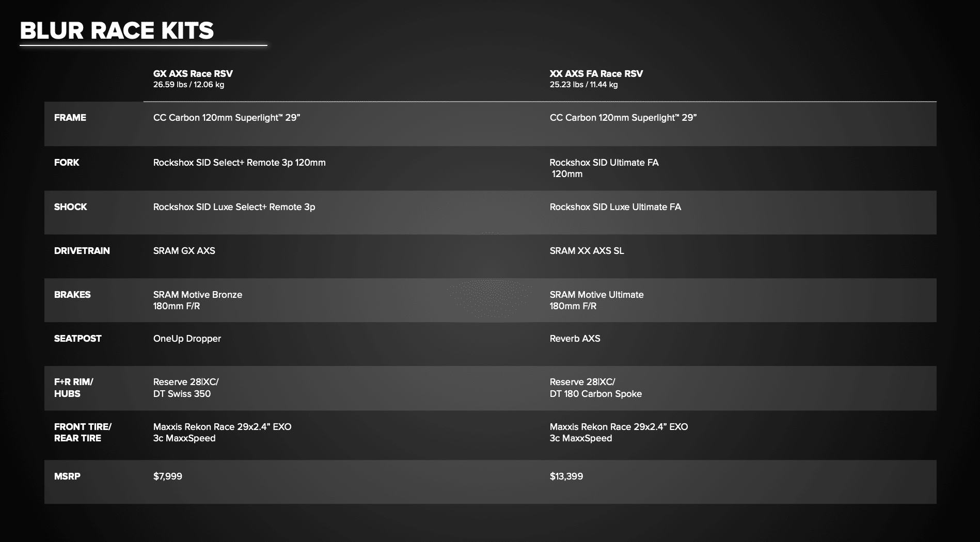Click the DRIVETRAIN row label

pyautogui.click(x=82, y=251)
